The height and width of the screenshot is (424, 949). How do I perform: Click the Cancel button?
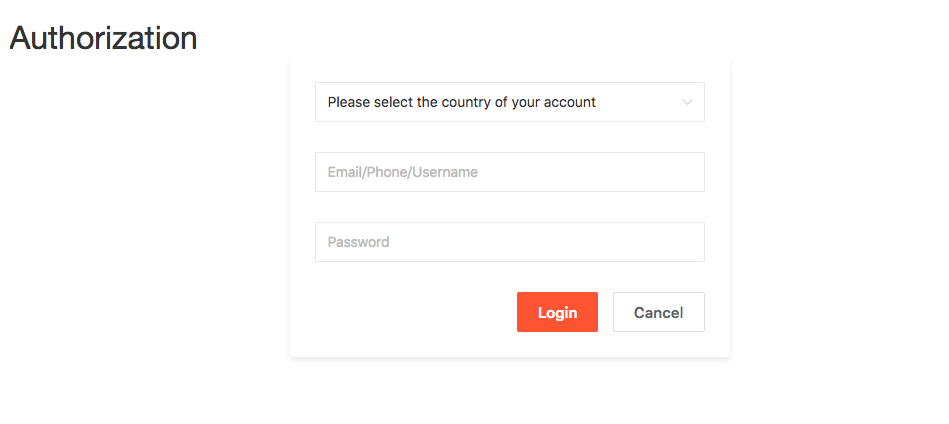tap(658, 312)
